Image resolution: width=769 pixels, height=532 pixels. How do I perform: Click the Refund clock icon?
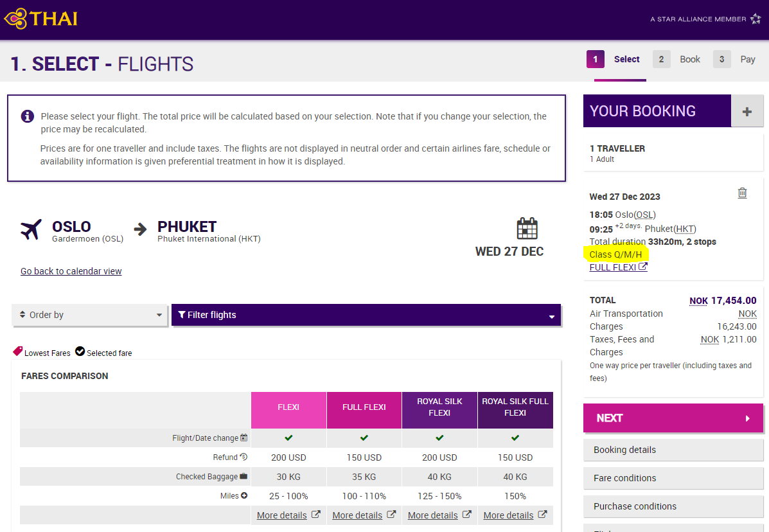click(243, 457)
